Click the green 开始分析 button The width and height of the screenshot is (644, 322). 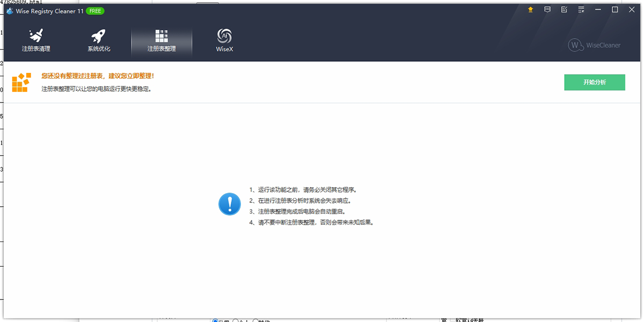(595, 82)
